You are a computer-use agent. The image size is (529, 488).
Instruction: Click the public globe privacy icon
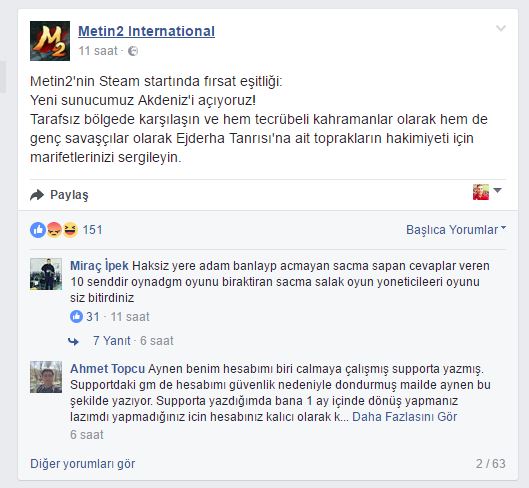pos(133,51)
